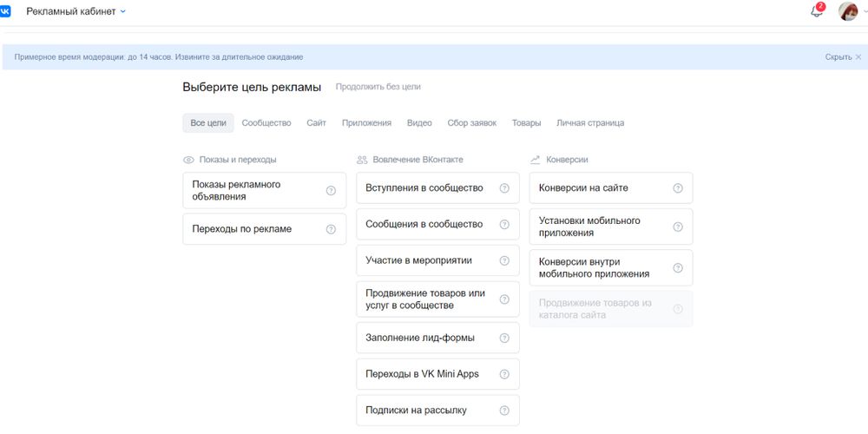Open the notifications bell icon

click(817, 10)
